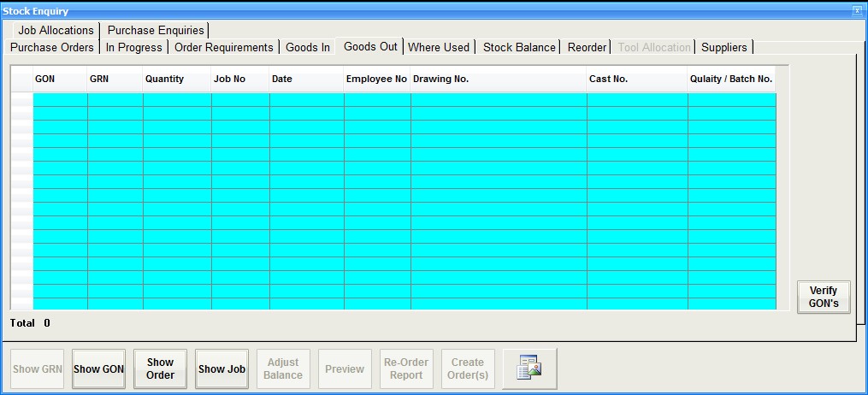The height and width of the screenshot is (395, 868).
Task: Open the Reorder tab
Action: (x=587, y=47)
